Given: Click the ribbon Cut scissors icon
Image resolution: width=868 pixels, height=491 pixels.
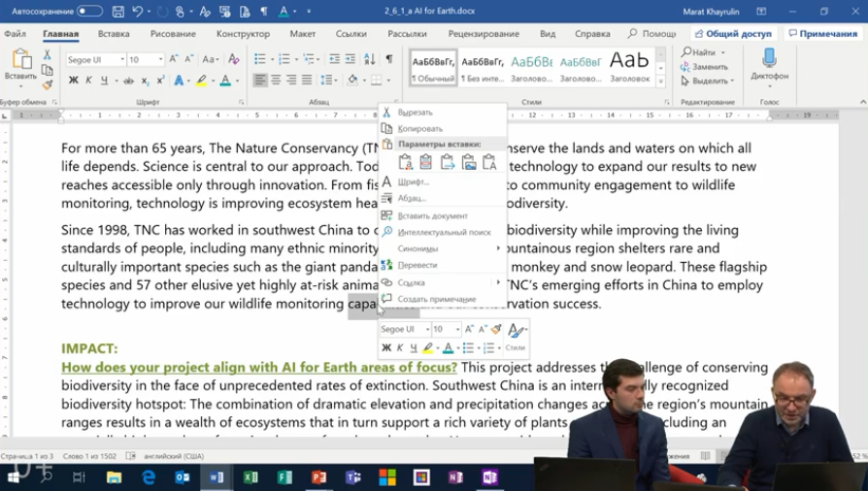Looking at the screenshot, I should (x=47, y=54).
